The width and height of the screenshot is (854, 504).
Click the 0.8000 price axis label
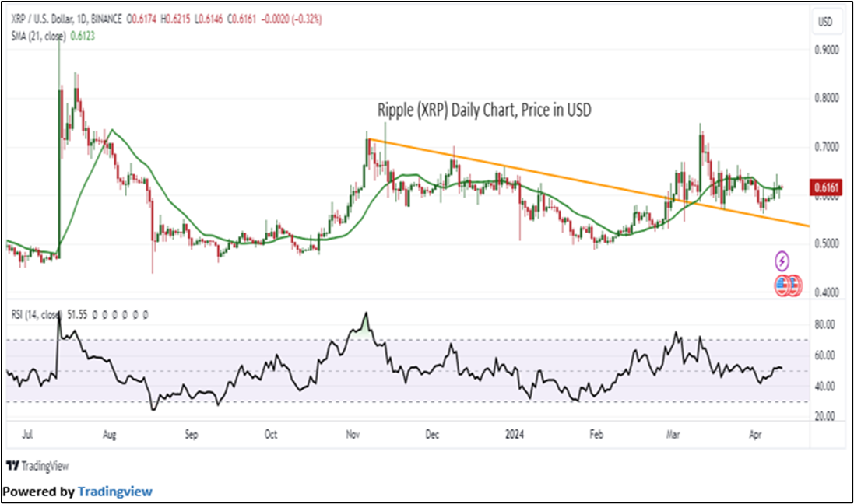(x=826, y=99)
